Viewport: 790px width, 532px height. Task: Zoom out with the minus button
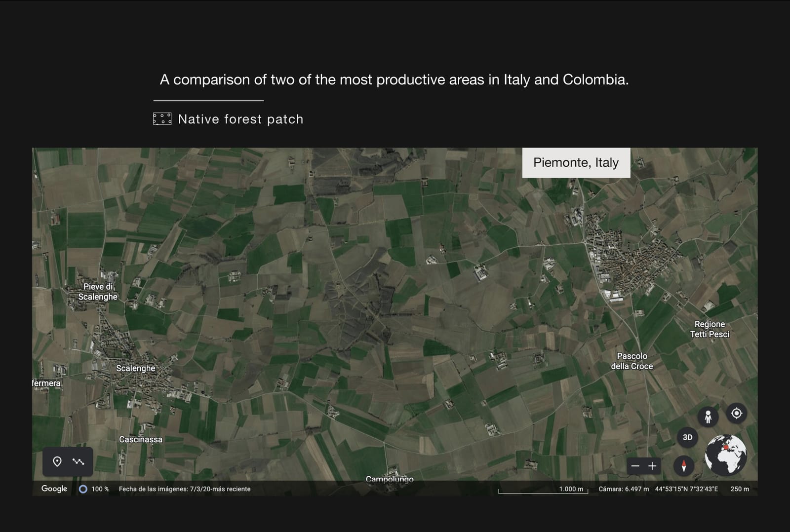[x=635, y=466]
